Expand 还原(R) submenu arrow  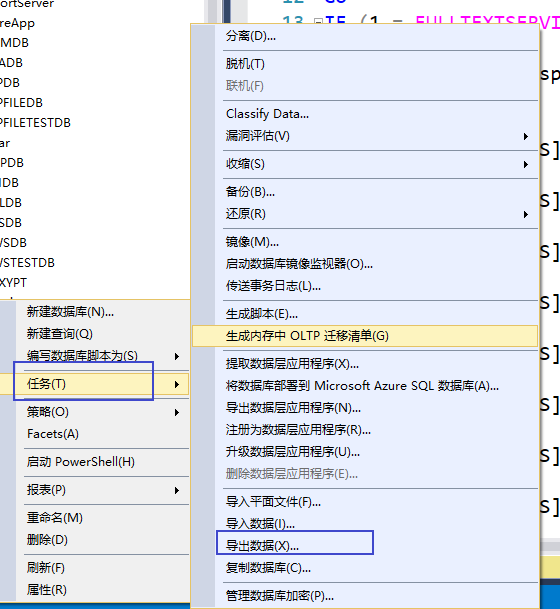click(x=525, y=214)
